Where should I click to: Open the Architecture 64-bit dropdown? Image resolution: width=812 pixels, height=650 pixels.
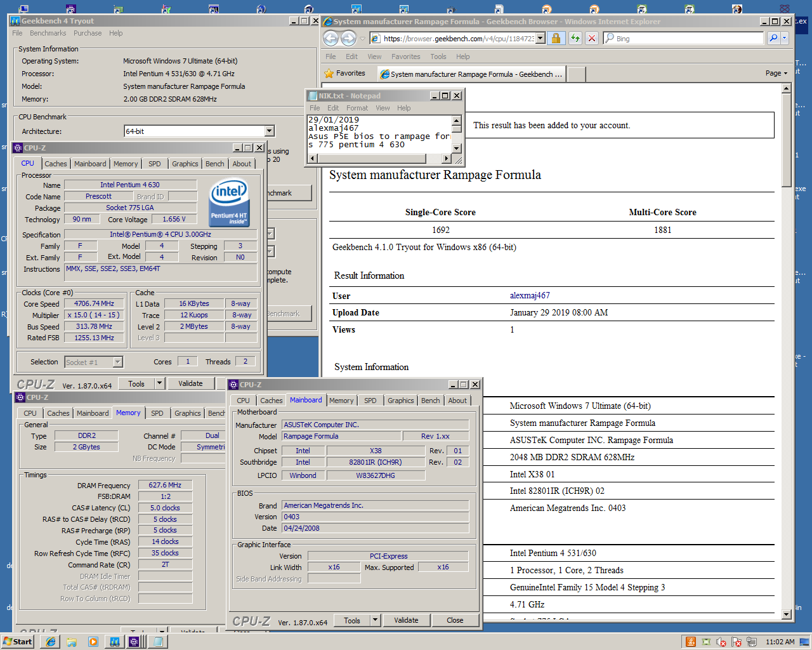pos(270,131)
